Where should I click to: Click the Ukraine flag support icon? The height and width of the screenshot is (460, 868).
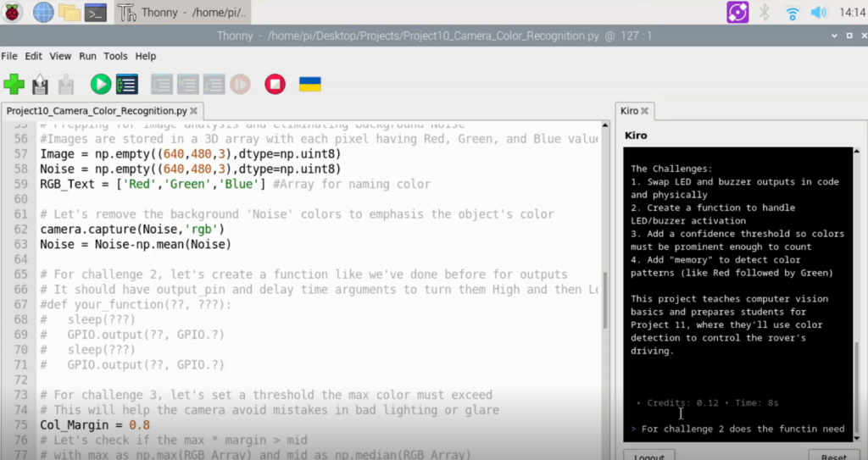pos(310,84)
